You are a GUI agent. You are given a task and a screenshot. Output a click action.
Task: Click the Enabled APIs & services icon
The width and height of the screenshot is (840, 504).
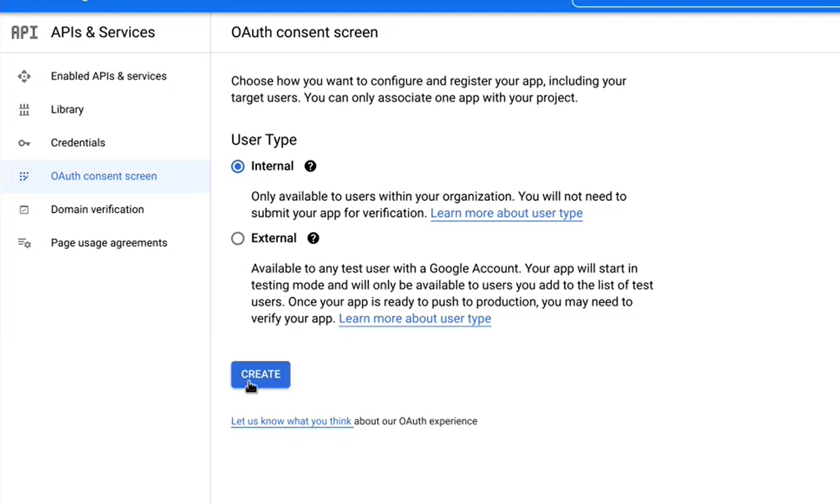click(x=24, y=76)
